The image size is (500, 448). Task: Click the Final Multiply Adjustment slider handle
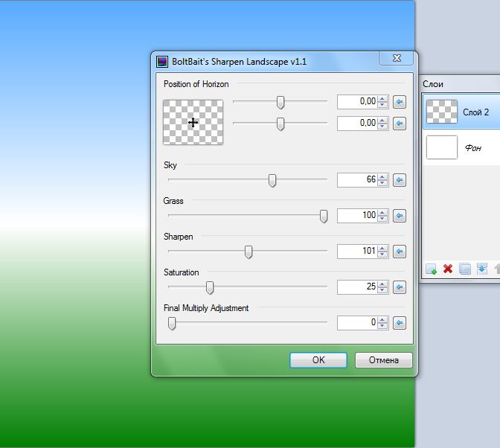(x=172, y=323)
